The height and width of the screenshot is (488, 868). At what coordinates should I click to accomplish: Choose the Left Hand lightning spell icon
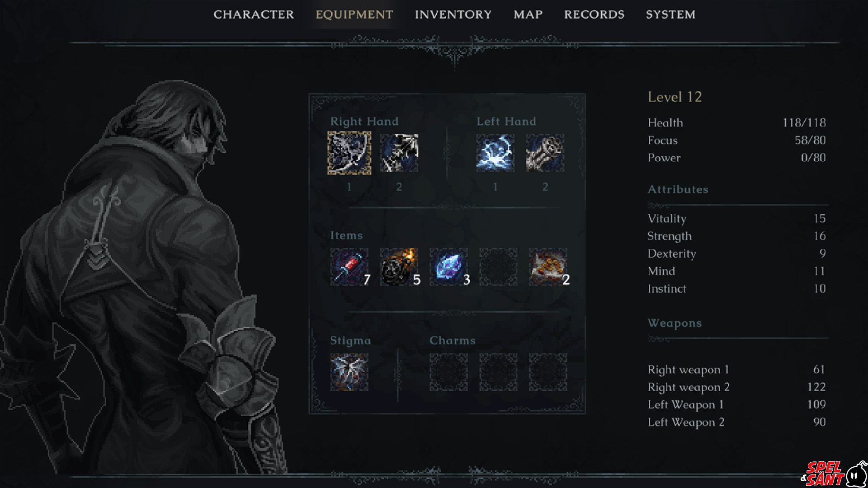pos(495,153)
